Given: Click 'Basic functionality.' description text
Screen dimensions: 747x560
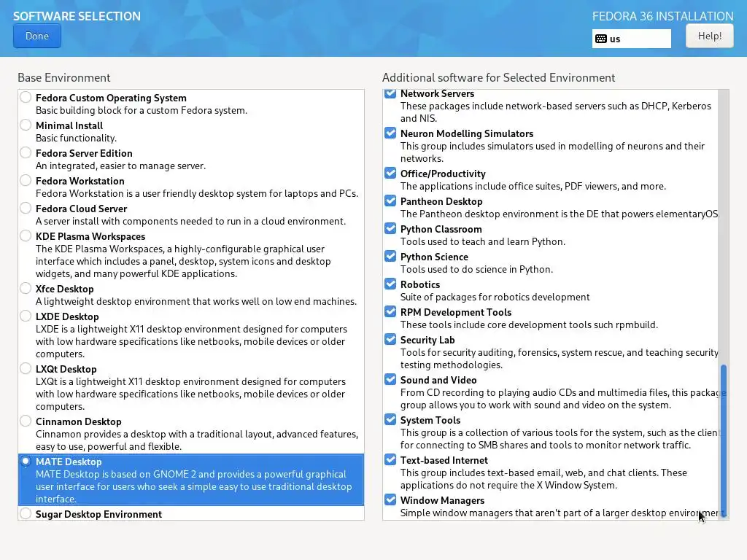Looking at the screenshot, I should coord(76,138).
